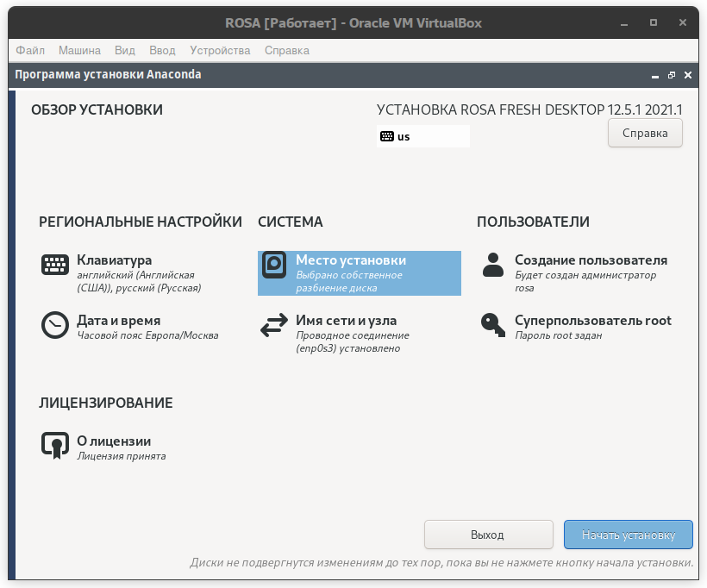Open the Файл menu
707x588 pixels.
coord(30,51)
